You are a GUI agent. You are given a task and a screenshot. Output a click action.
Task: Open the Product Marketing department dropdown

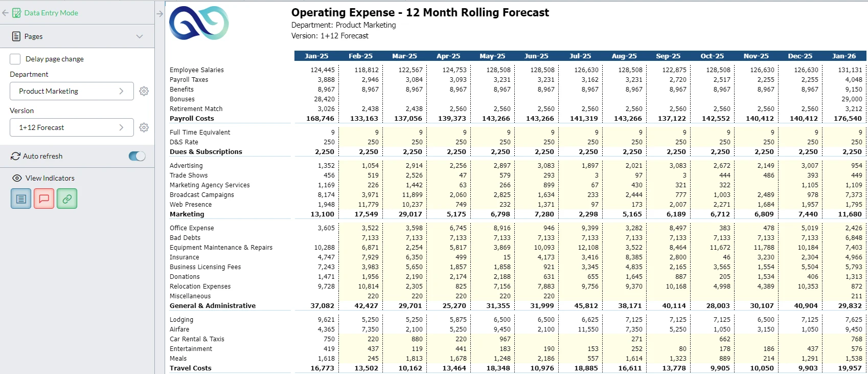[x=72, y=91]
